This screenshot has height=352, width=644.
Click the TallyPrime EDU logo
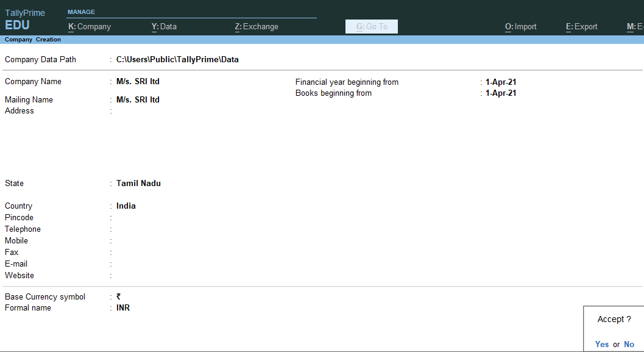25,20
